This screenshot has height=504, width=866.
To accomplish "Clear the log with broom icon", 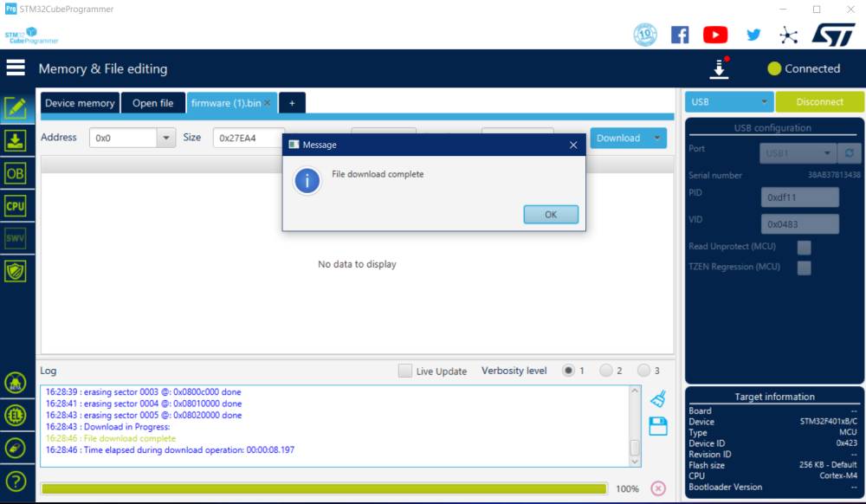I will 658,398.
